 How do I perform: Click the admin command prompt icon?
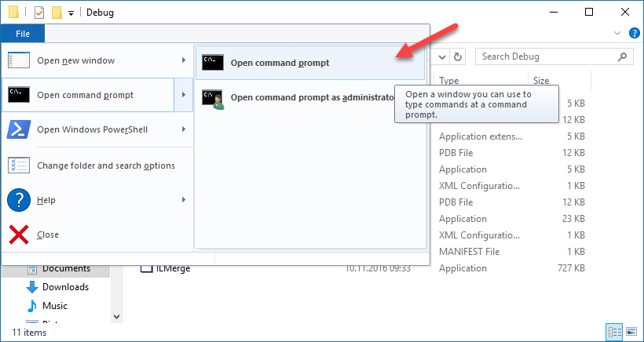pos(213,100)
